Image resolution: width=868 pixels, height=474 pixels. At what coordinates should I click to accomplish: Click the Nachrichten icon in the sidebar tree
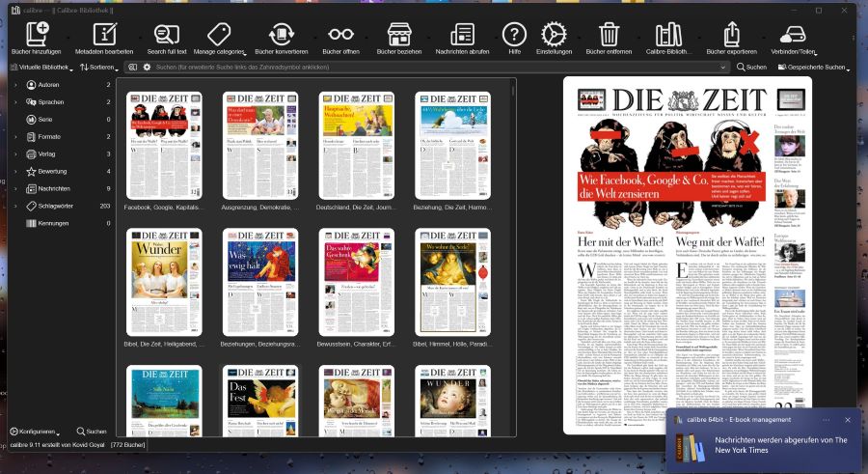(x=31, y=188)
